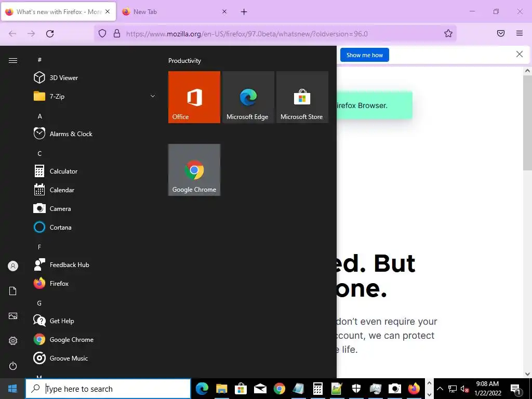Open File Explorer from taskbar
This screenshot has width=532, height=399.
221,389
